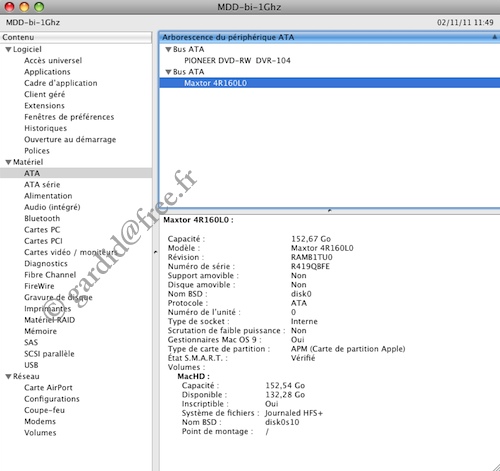Click the yellow minimize window button
The height and width of the screenshot is (471, 500).
(x=24, y=6)
